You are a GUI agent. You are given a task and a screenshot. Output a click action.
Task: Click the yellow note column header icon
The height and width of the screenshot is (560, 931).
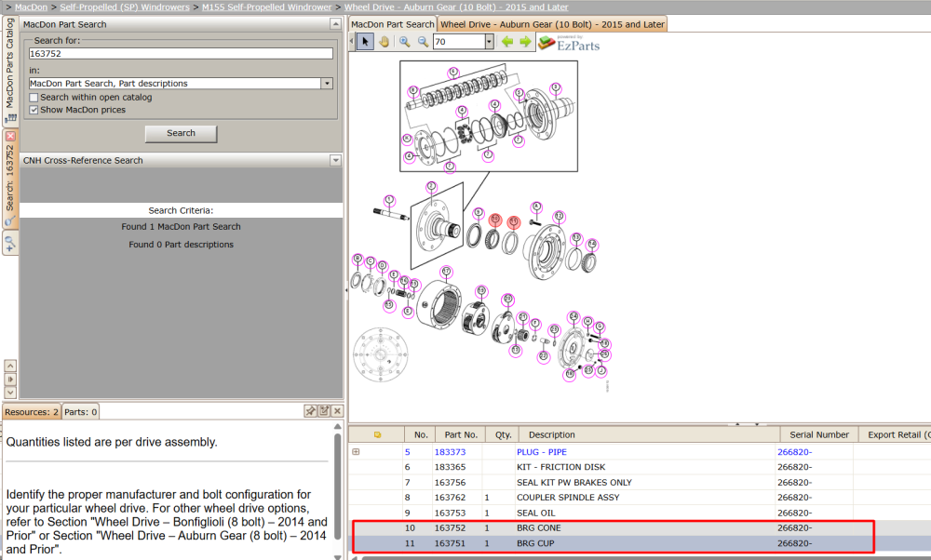click(x=377, y=434)
